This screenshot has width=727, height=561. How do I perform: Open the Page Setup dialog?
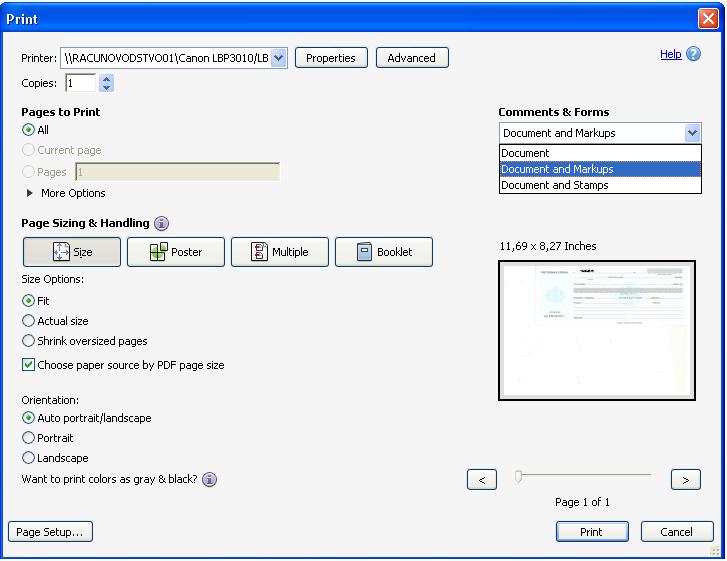tap(50, 532)
